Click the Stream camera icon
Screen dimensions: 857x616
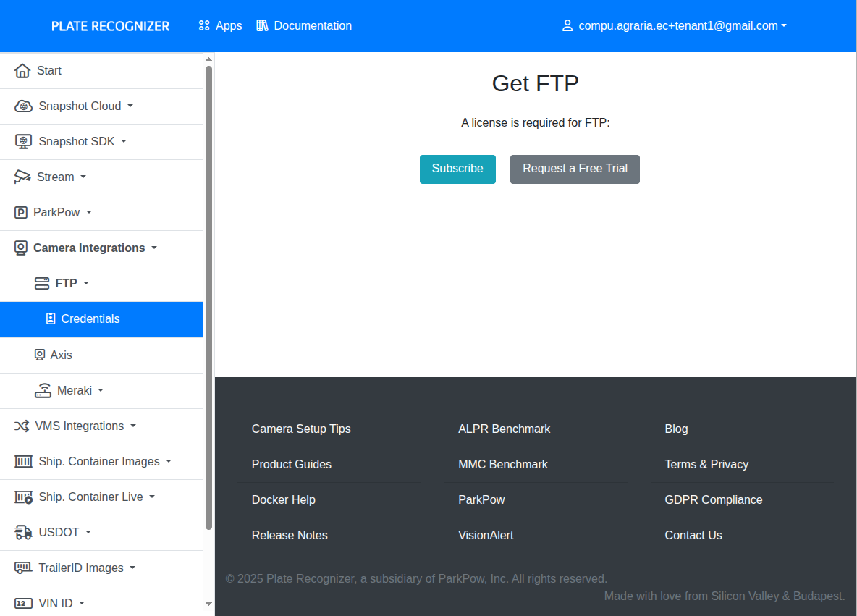(22, 177)
